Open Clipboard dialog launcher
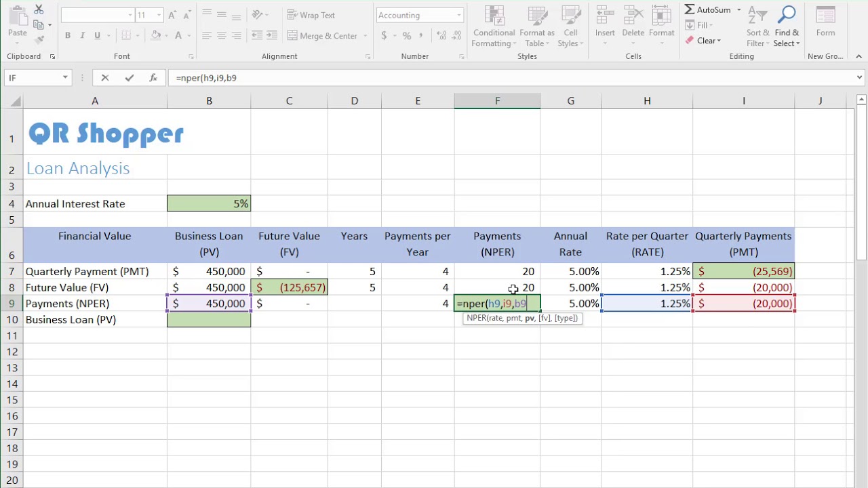 tap(52, 56)
